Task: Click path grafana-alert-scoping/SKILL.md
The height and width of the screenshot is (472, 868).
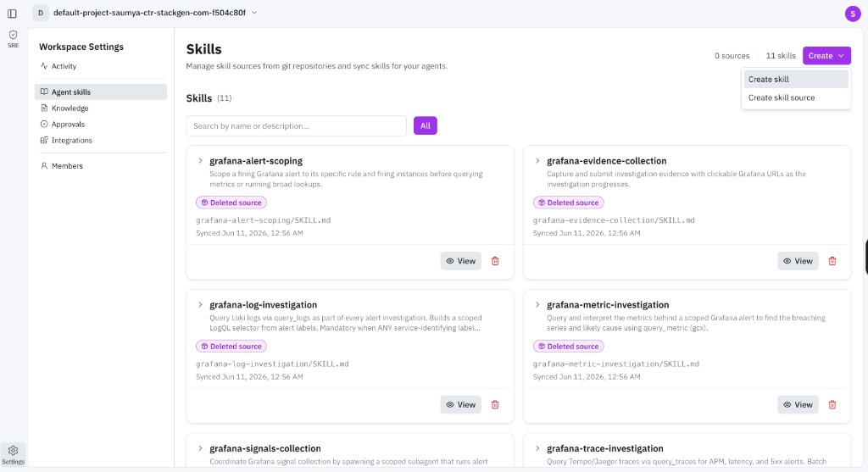Action: click(263, 220)
